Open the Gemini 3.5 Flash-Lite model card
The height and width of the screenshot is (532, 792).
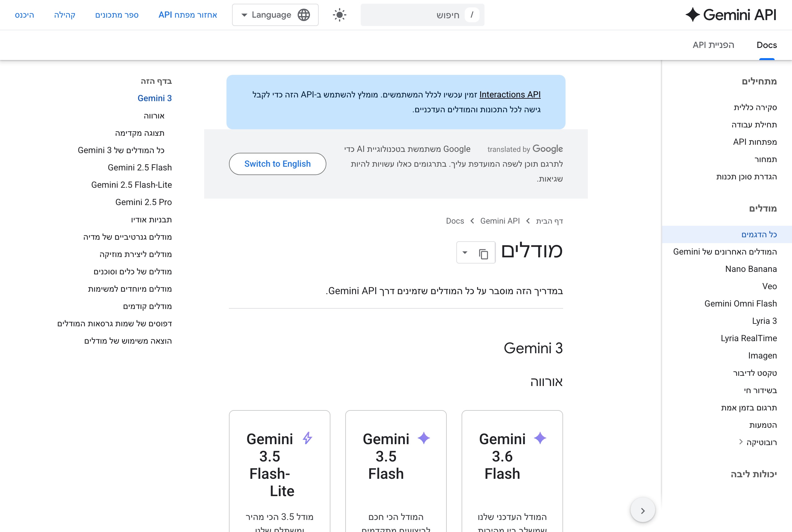[280, 471]
